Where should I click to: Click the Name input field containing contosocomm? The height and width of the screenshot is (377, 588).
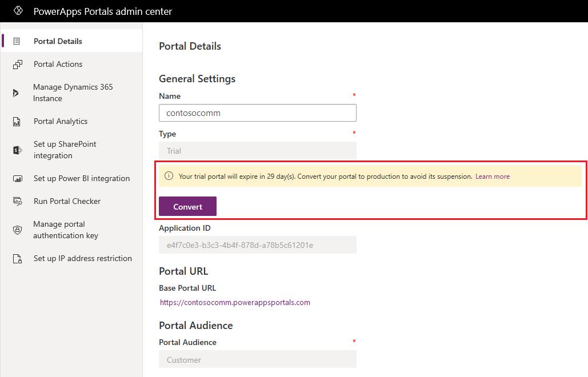point(258,113)
